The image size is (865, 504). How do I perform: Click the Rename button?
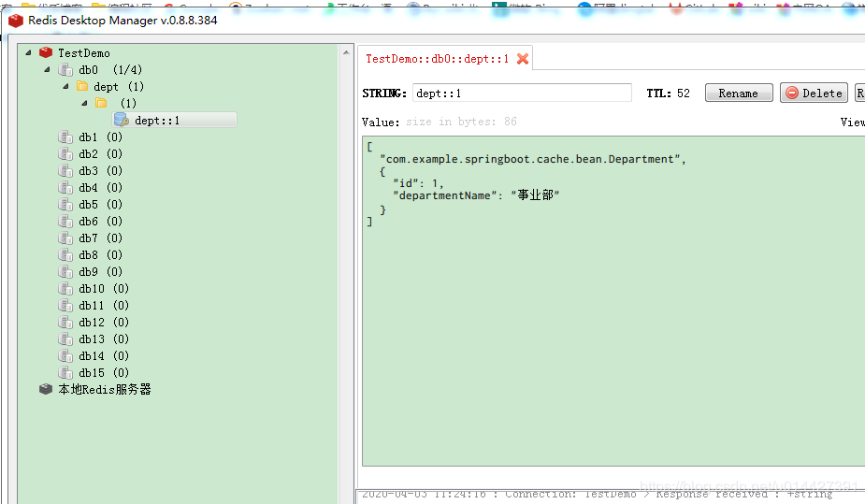(x=739, y=94)
